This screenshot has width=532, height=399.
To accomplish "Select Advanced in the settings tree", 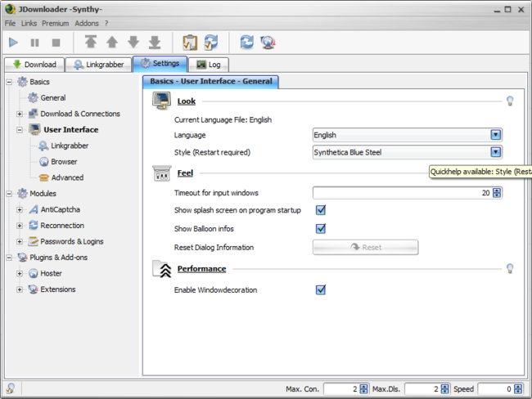I will 67,177.
